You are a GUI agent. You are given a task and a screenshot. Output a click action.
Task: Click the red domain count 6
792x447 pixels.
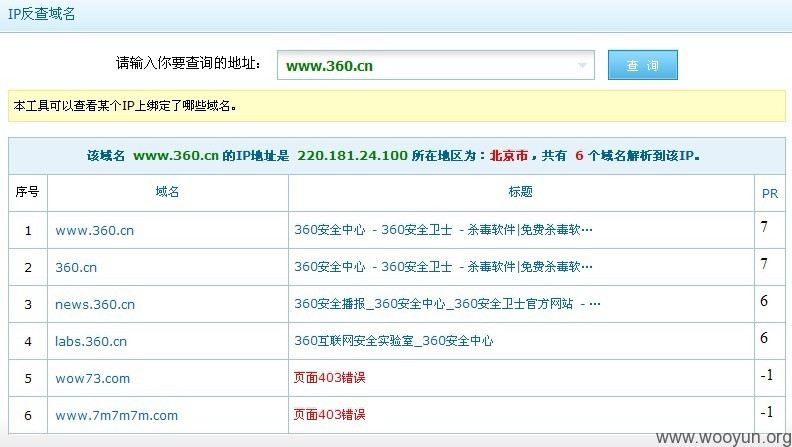(579, 155)
